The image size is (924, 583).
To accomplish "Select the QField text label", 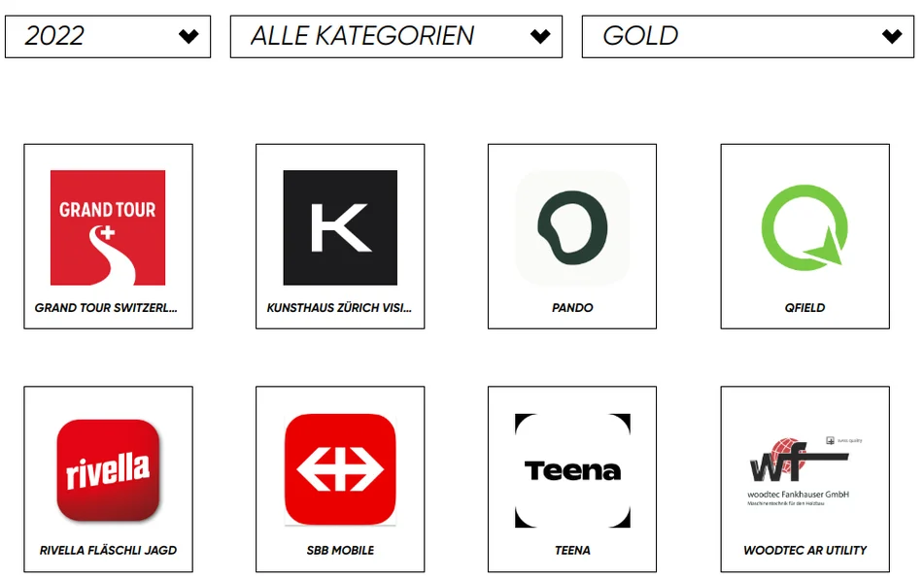I will click(x=804, y=308).
